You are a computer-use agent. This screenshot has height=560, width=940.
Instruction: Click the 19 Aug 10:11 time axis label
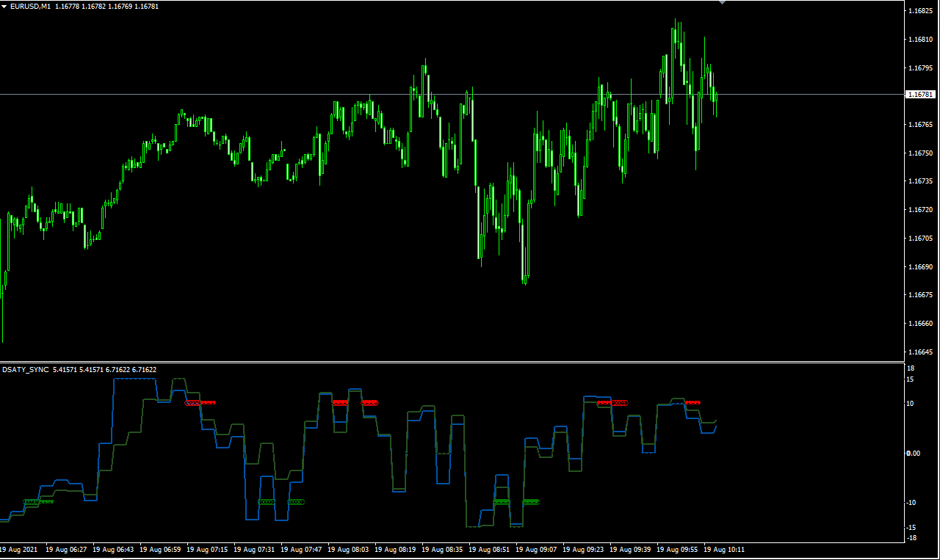click(725, 549)
